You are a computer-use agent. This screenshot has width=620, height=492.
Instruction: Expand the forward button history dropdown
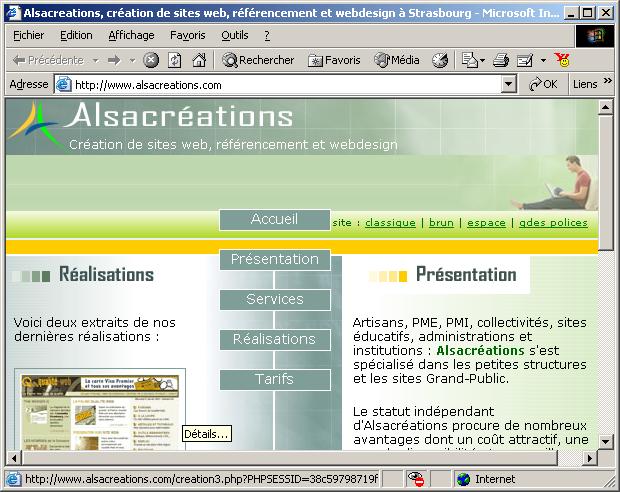click(132, 61)
